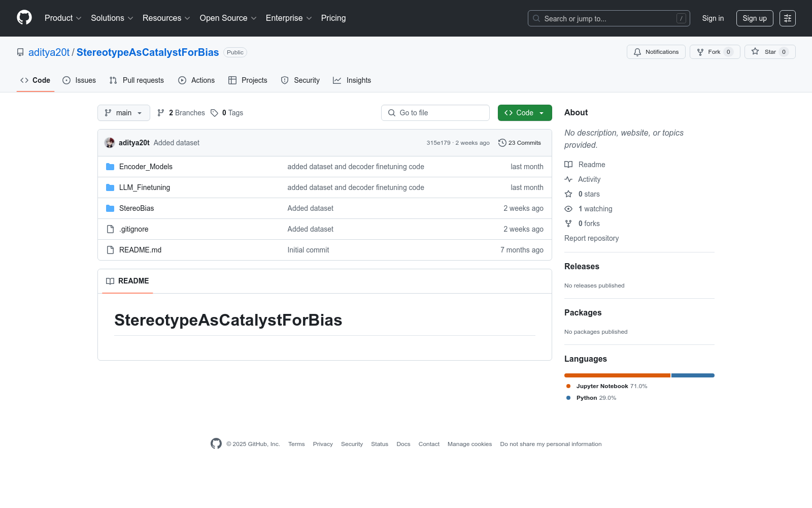Click the Initial commit message
The height and width of the screenshot is (508, 812).
pos(308,250)
